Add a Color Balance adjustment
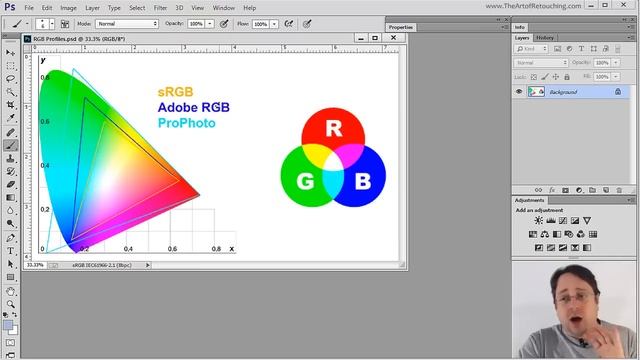Screen dimensions: 640x360 (545, 234)
